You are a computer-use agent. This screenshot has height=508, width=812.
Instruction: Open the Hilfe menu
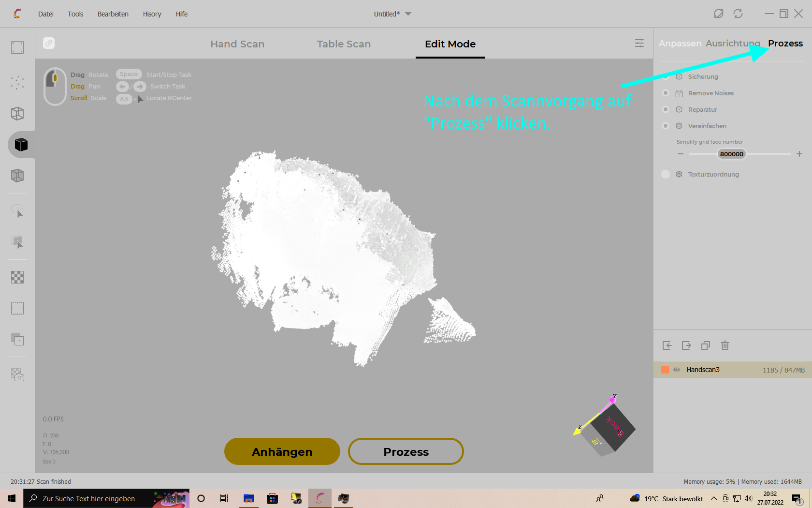coord(182,14)
